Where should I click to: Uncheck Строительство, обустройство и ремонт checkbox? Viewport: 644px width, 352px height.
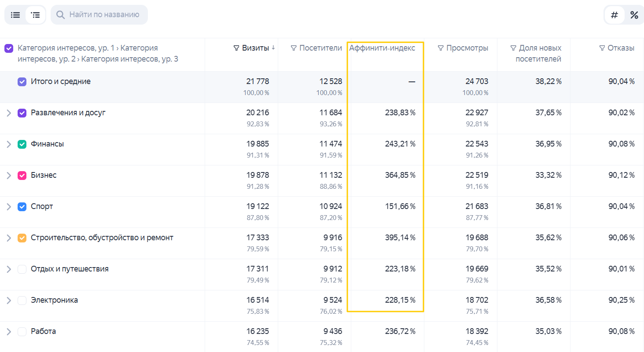(x=22, y=238)
